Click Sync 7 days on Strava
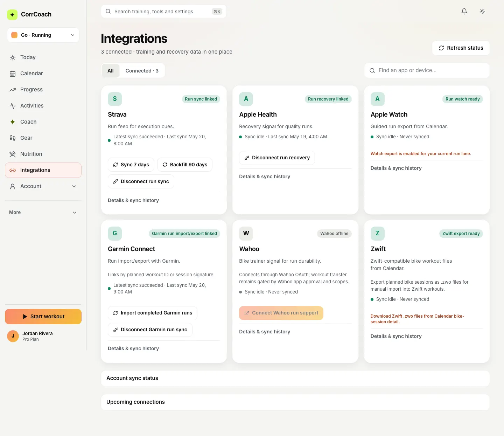Image resolution: width=504 pixels, height=436 pixels. [x=131, y=165]
